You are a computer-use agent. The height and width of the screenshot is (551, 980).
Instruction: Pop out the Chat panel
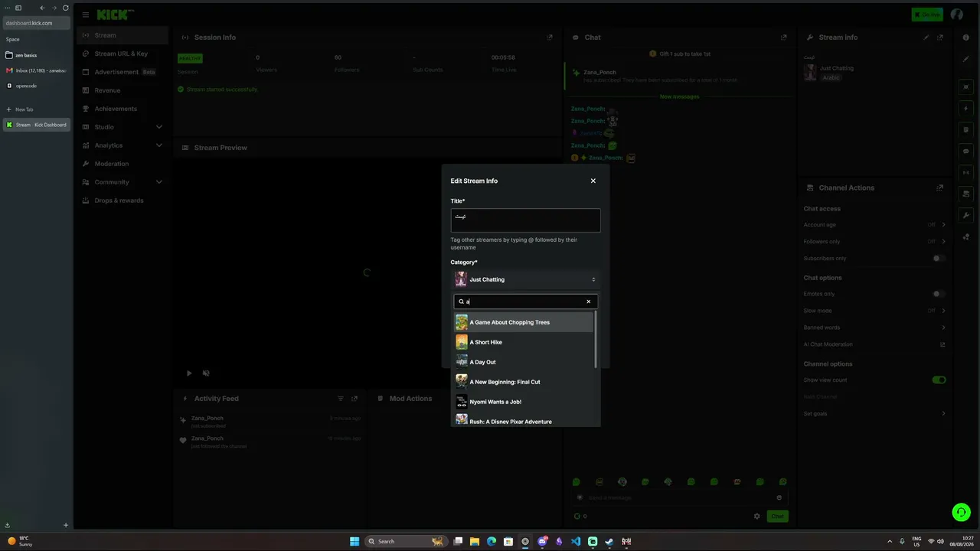783,37
